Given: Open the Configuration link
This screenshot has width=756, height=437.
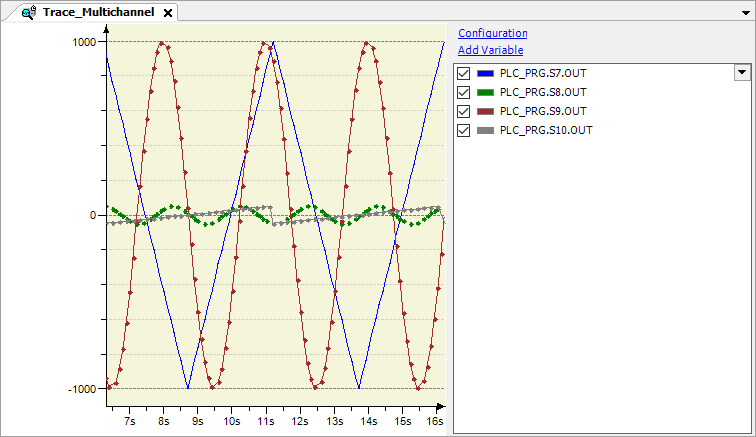Looking at the screenshot, I should [x=492, y=33].
